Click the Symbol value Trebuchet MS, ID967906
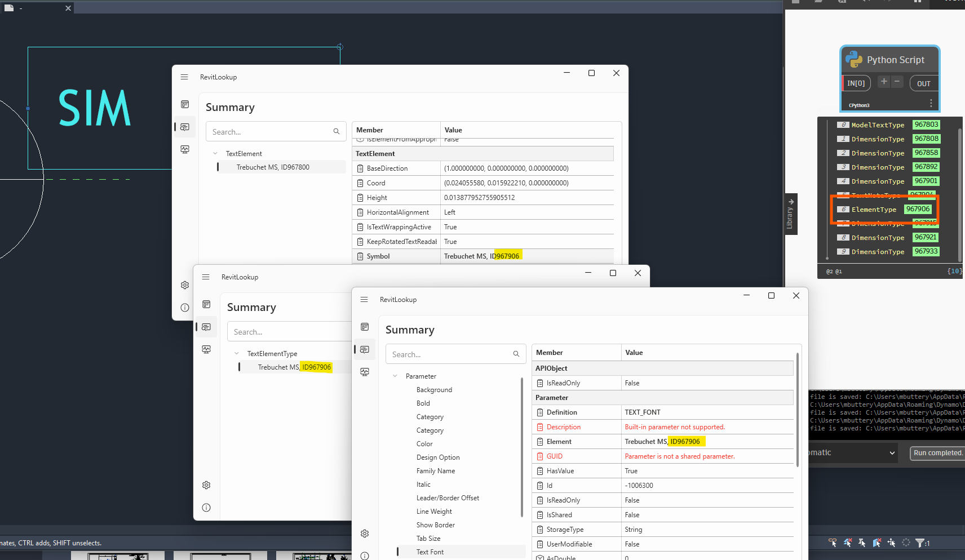Image resolution: width=965 pixels, height=560 pixels. pos(481,256)
